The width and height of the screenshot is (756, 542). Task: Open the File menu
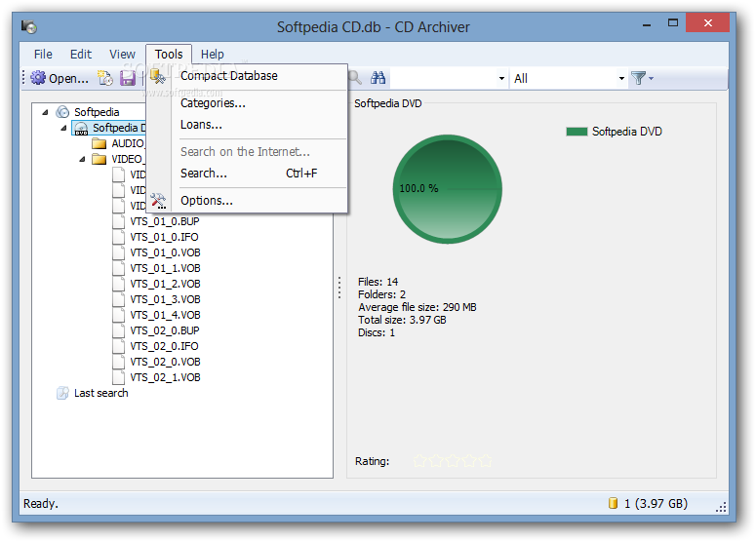coord(43,54)
